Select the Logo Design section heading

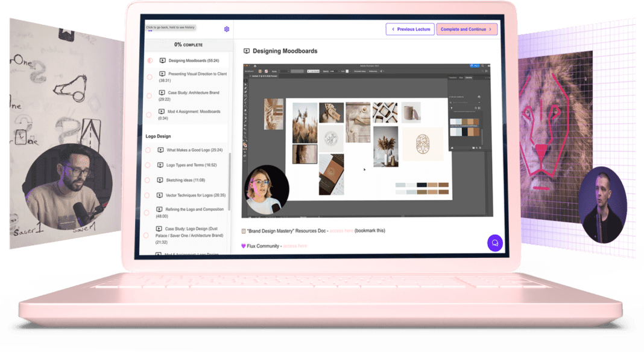coord(158,136)
